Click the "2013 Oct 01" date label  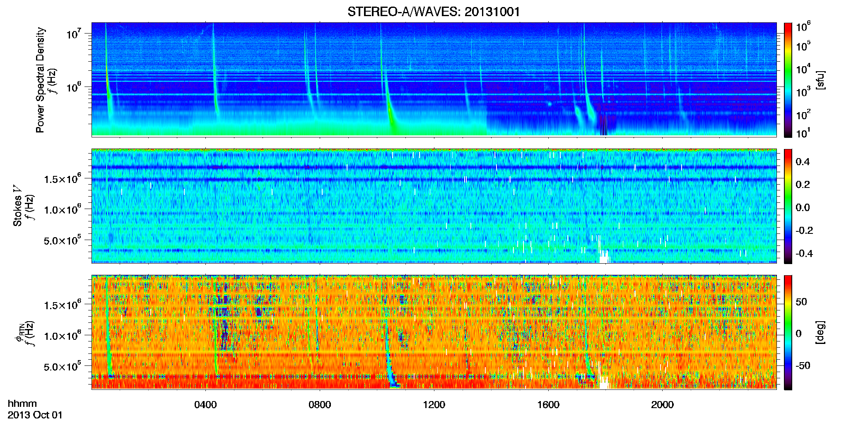click(x=35, y=415)
